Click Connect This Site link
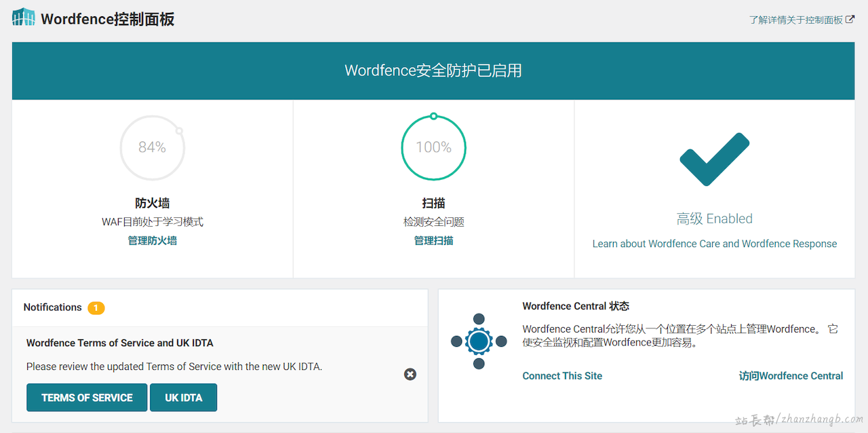This screenshot has height=433, width=868. (x=562, y=376)
